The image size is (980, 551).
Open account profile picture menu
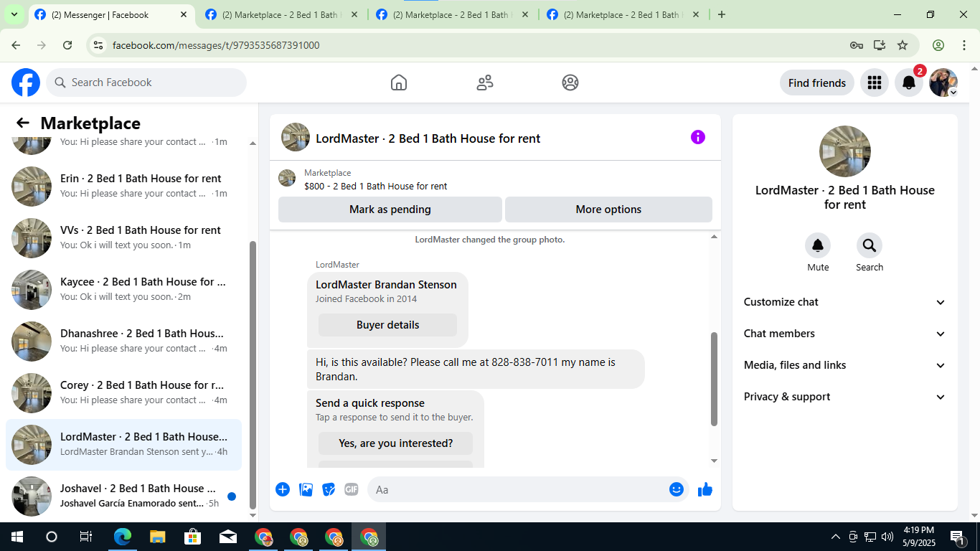(943, 83)
